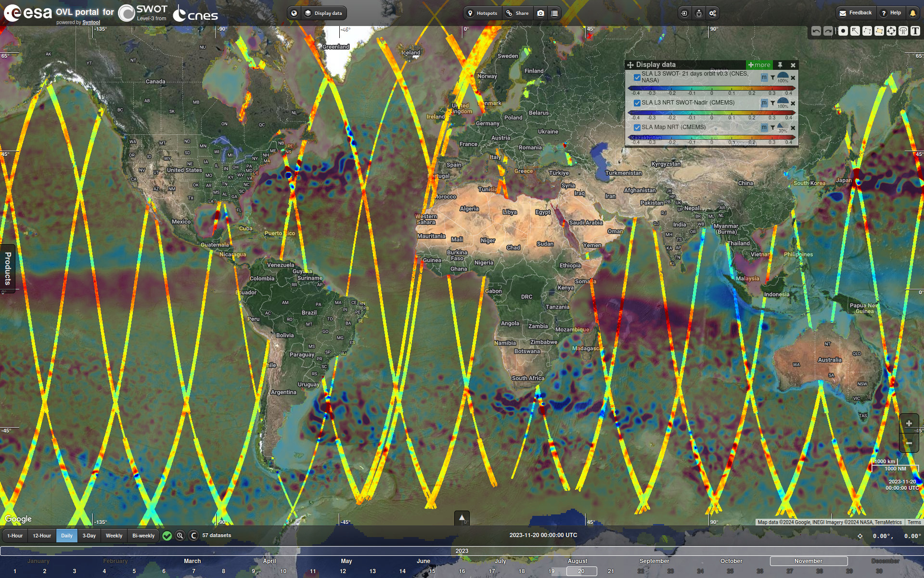Screen dimensions: 924x578
Task: Uncheck SLA L3 SWOT 21 days orbit layer
Action: pyautogui.click(x=637, y=78)
